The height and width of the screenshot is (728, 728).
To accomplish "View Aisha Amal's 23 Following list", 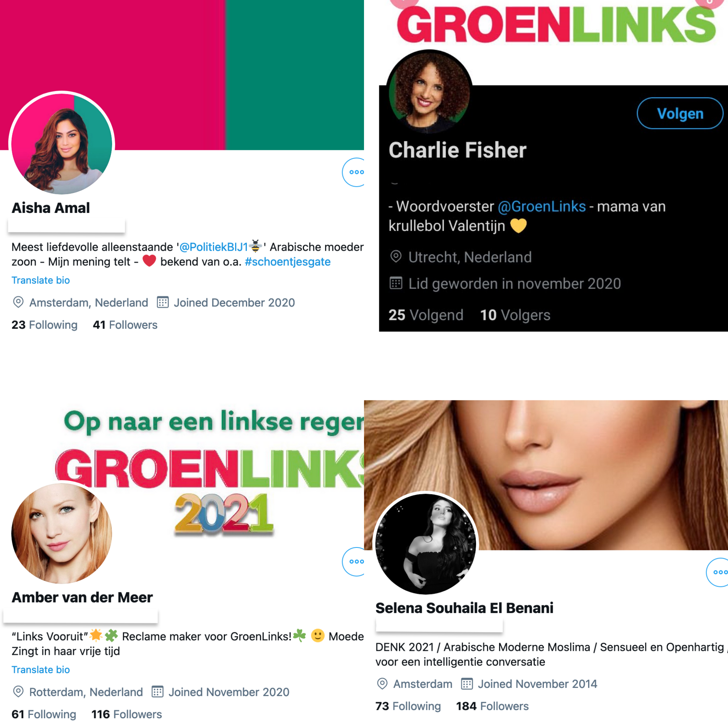I will (44, 324).
